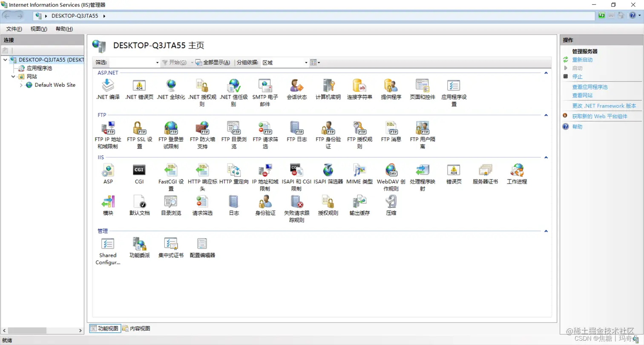This screenshot has height=345, width=644.
Task: Switch to the 内容视图 tab
Action: (136, 328)
